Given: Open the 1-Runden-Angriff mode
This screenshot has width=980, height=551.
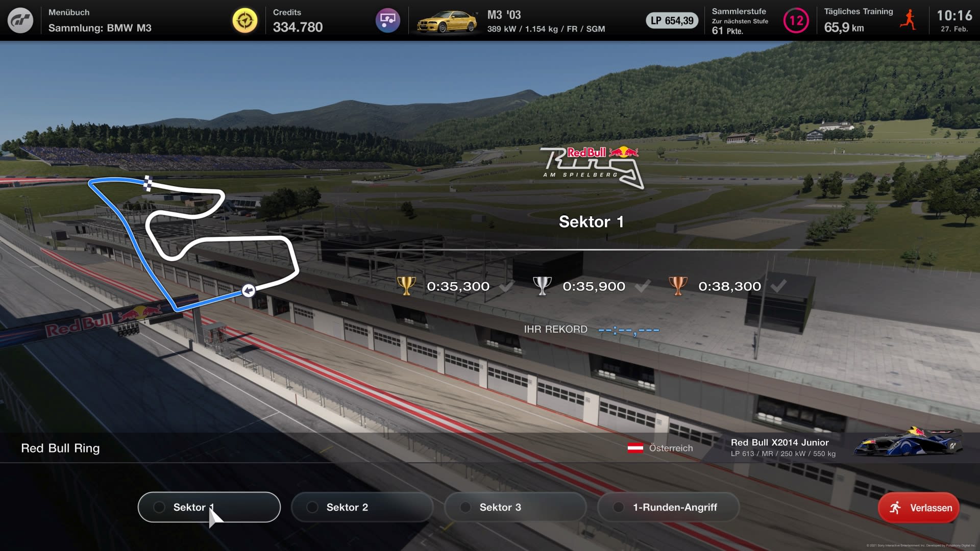Looking at the screenshot, I should (x=674, y=507).
